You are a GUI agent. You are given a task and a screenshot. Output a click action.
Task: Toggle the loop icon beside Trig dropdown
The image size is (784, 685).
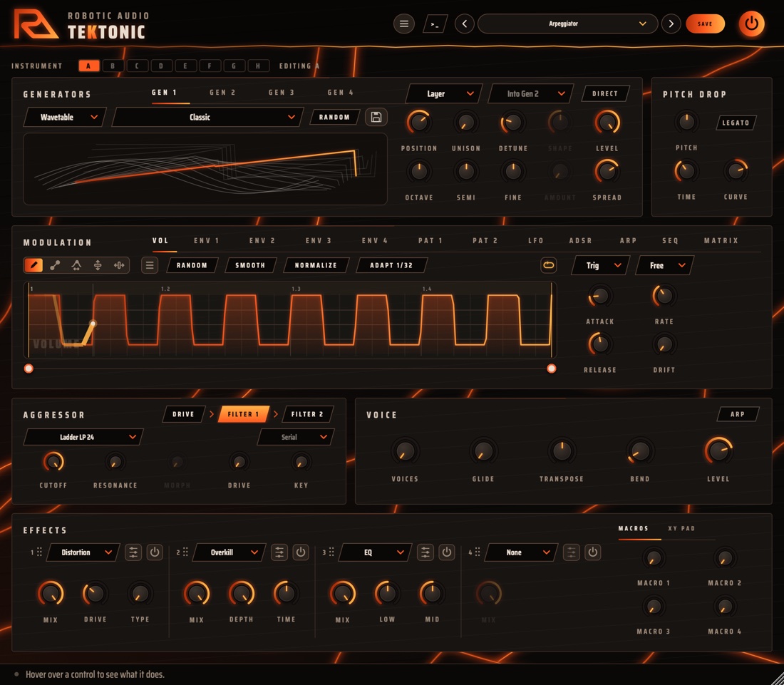coord(549,265)
